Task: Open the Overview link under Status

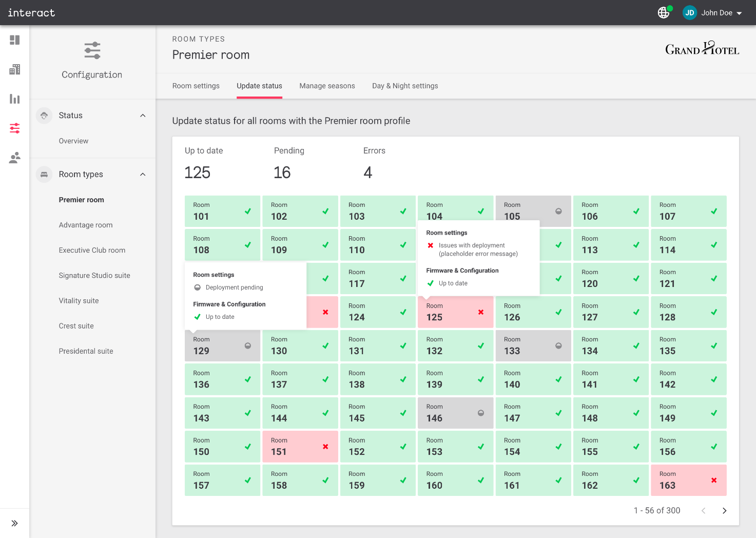Action: coord(73,141)
